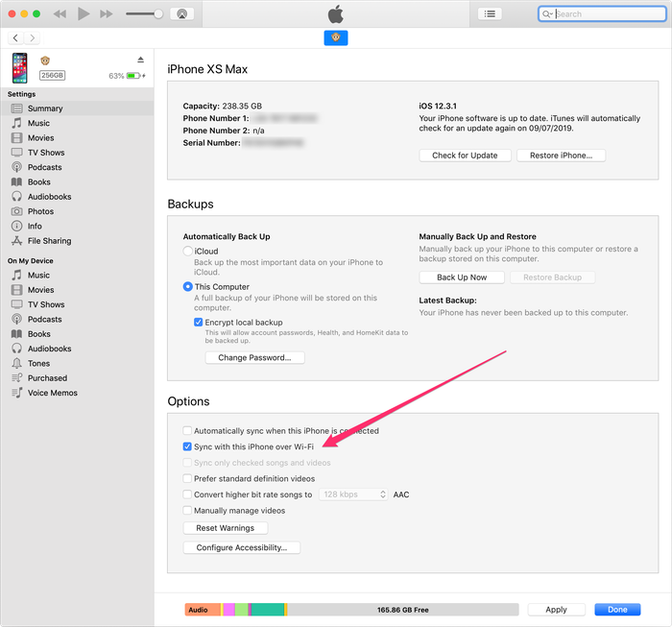Enable Automatically sync when iPhone connected

tap(187, 430)
